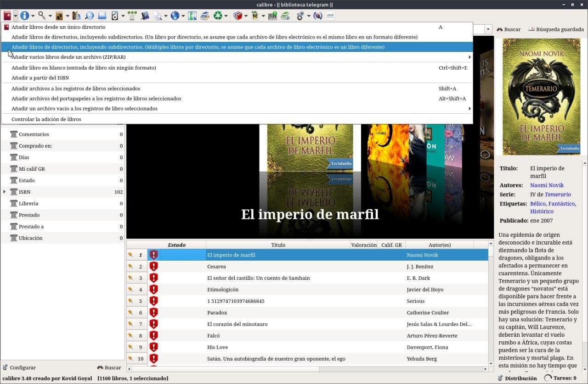Screen dimensions: 588x384
Task: Open Preferences via the gear icon
Action: pyautogui.click(x=300, y=16)
